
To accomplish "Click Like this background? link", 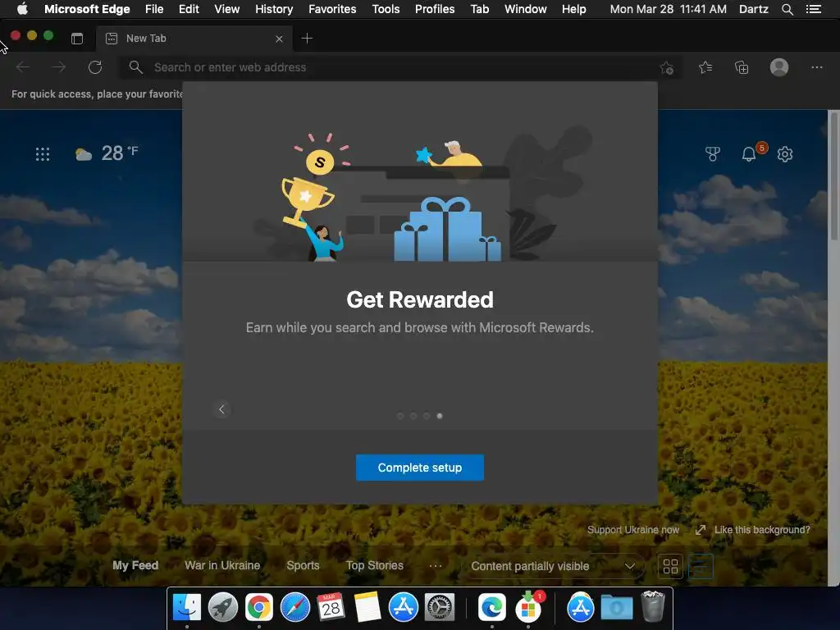I will 762,530.
